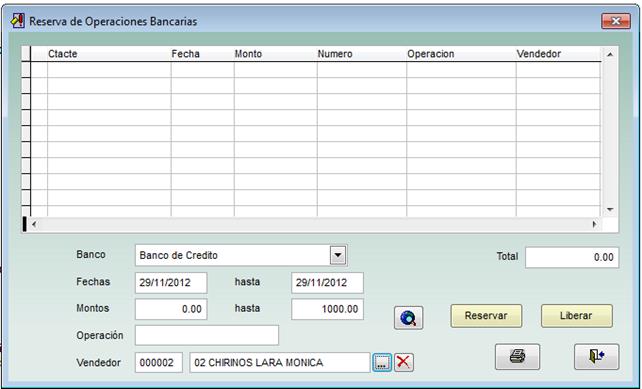Viewport: 642px width, 389px height.
Task: Click the printer icon button
Action: [517, 356]
